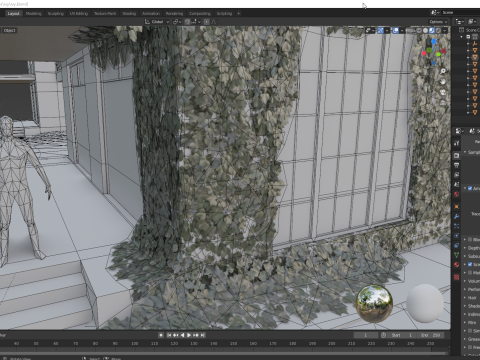This screenshot has width=480, height=360.
Task: Click the viewport zoom magnifier icon
Action: pos(443,71)
